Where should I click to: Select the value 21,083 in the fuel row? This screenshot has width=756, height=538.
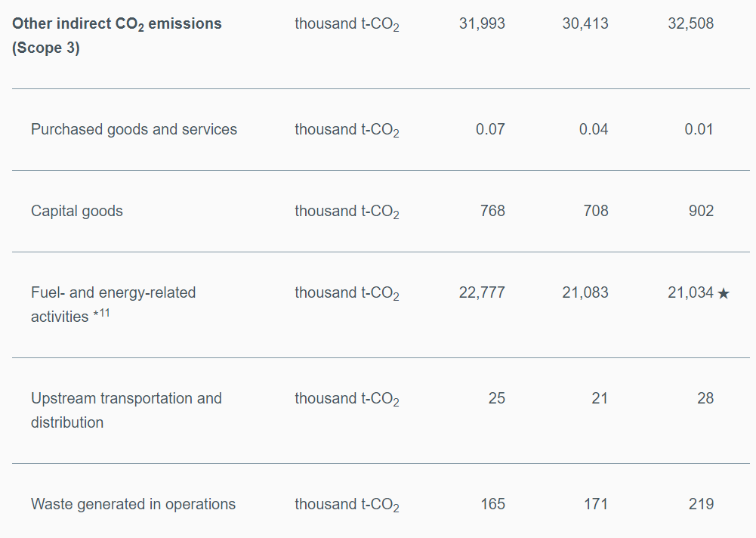click(585, 292)
